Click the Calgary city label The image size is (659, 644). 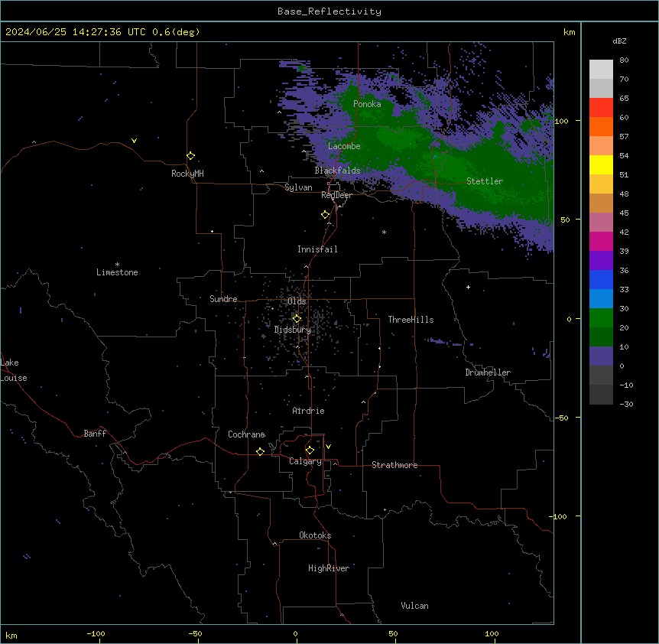[x=305, y=461]
